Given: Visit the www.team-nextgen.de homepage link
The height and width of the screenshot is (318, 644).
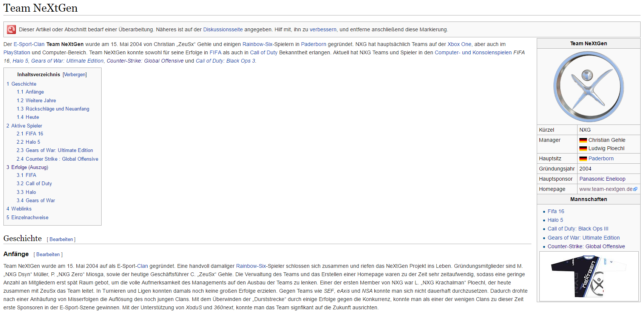Looking at the screenshot, I should 606,189.
